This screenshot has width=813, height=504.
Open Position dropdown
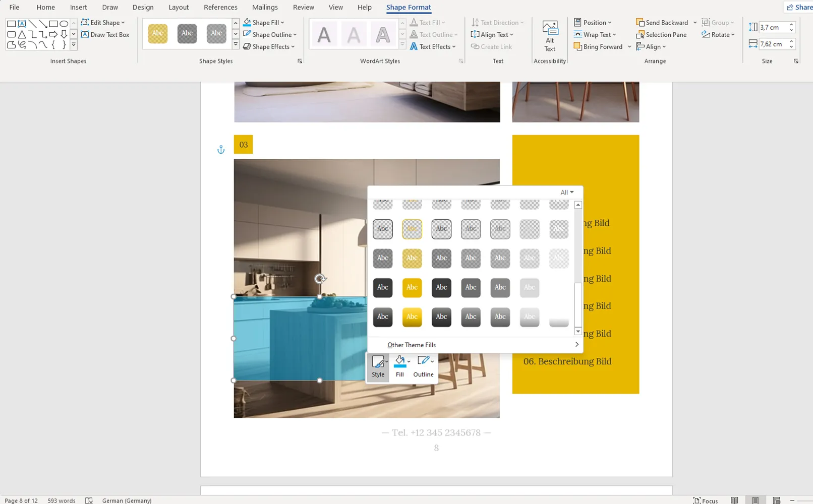coord(593,23)
